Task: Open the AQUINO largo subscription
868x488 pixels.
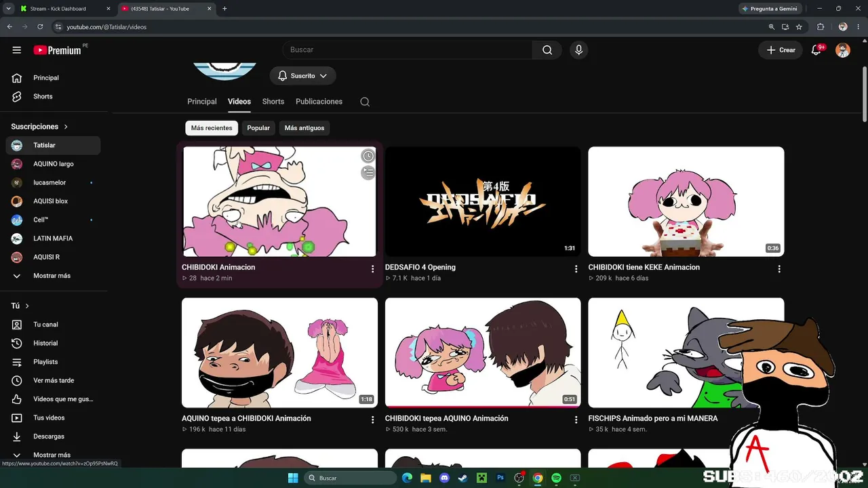Action: [x=53, y=164]
